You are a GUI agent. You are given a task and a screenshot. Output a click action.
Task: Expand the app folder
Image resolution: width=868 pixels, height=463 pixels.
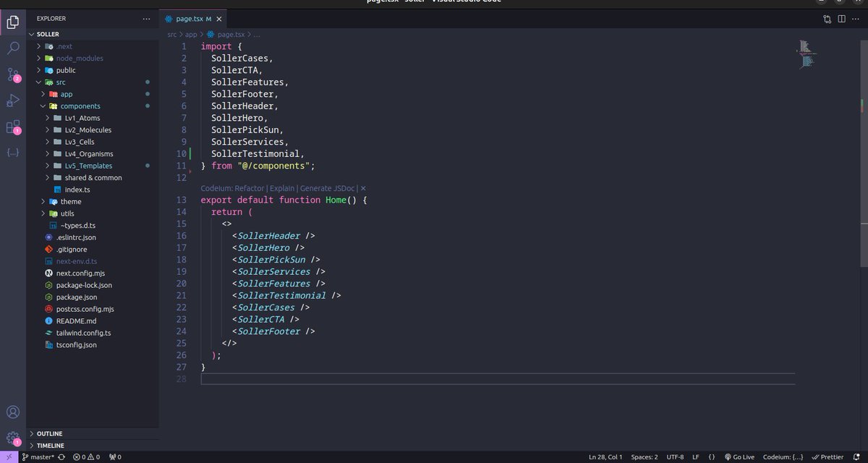coord(93,94)
